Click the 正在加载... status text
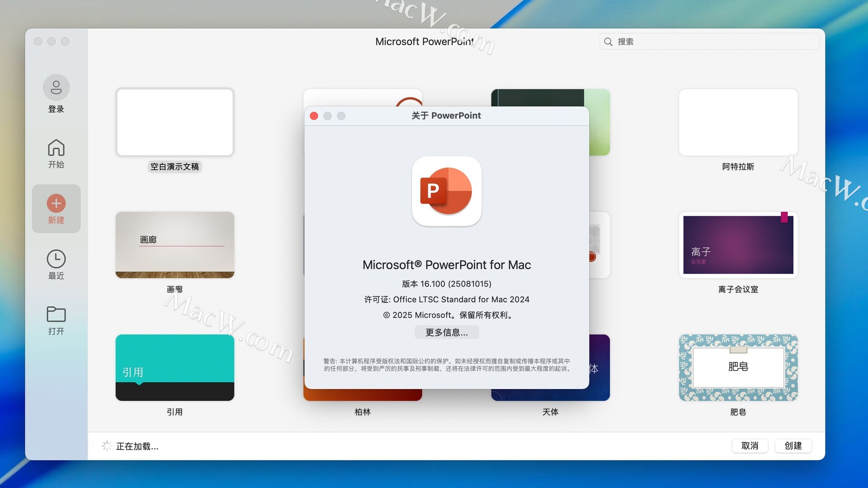This screenshot has width=868, height=488. [137, 446]
